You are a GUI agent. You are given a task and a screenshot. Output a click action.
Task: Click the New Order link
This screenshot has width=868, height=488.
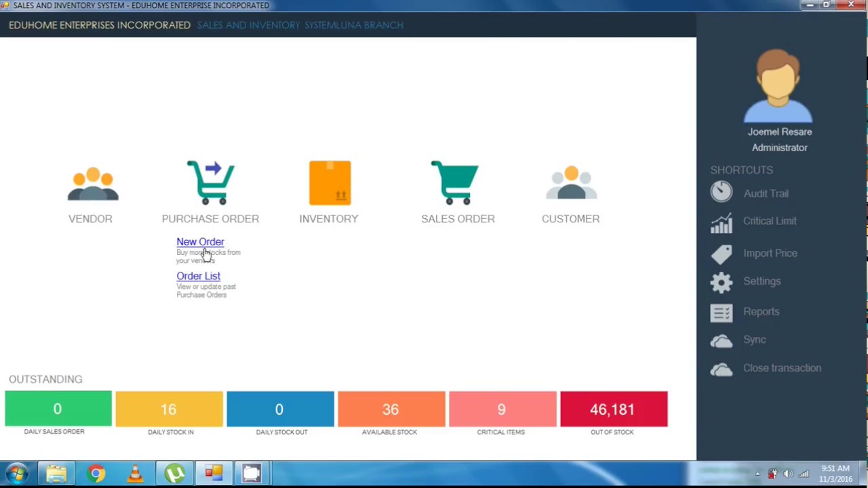pos(200,241)
